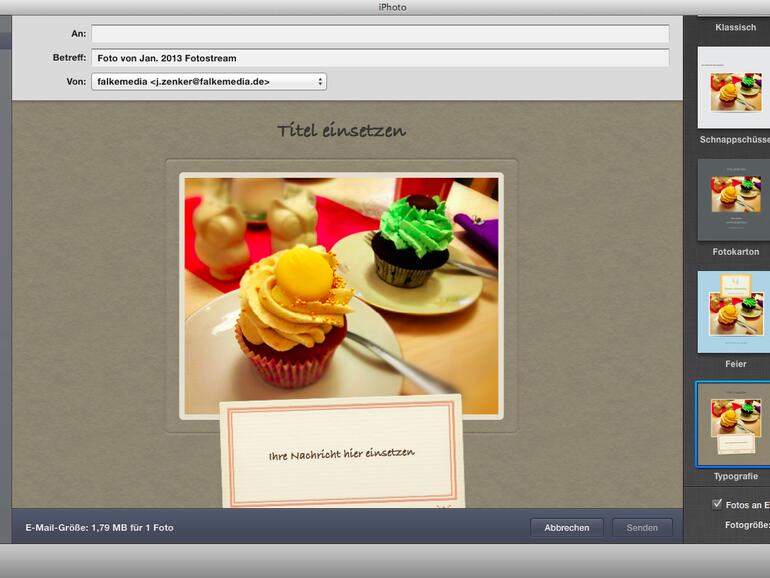770x578 pixels.
Task: Choose the Schnappschüsse theme thumbnail
Action: click(x=734, y=87)
